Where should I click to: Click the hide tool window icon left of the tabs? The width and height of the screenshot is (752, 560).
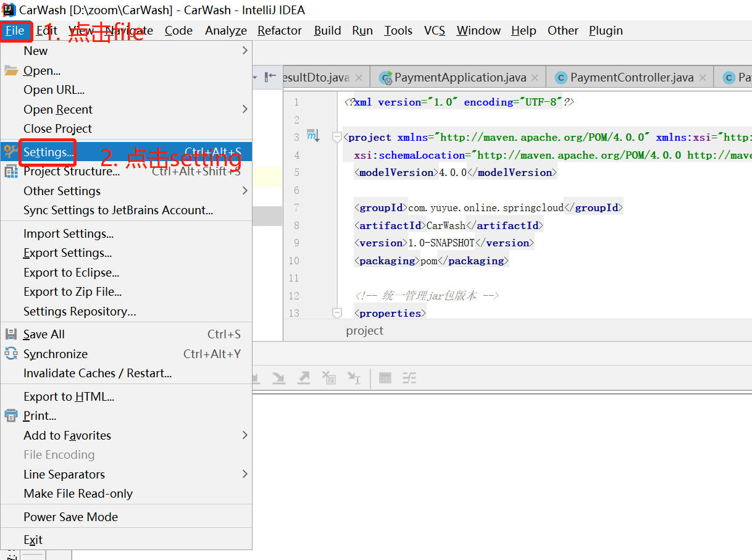tap(270, 77)
